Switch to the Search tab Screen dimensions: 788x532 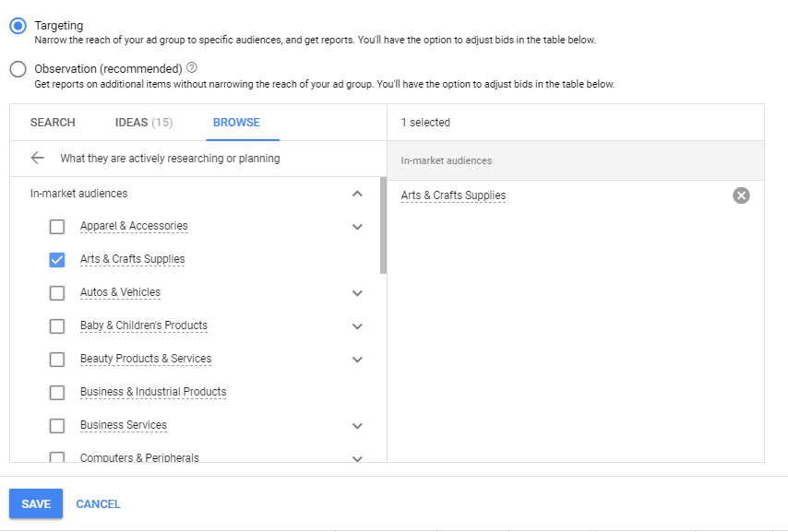[x=53, y=123]
